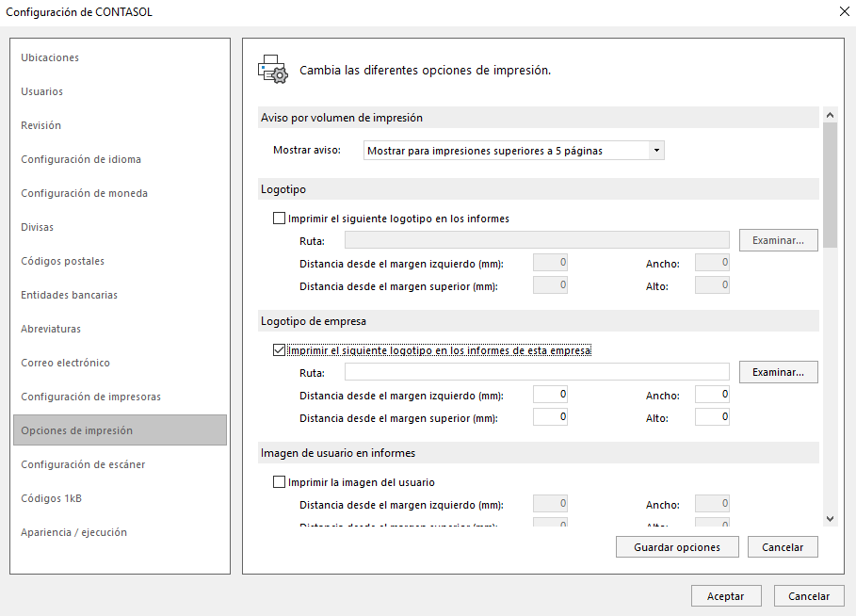Click the Alto field under Logotipo
Viewport: 856px width, 616px height.
click(x=712, y=285)
